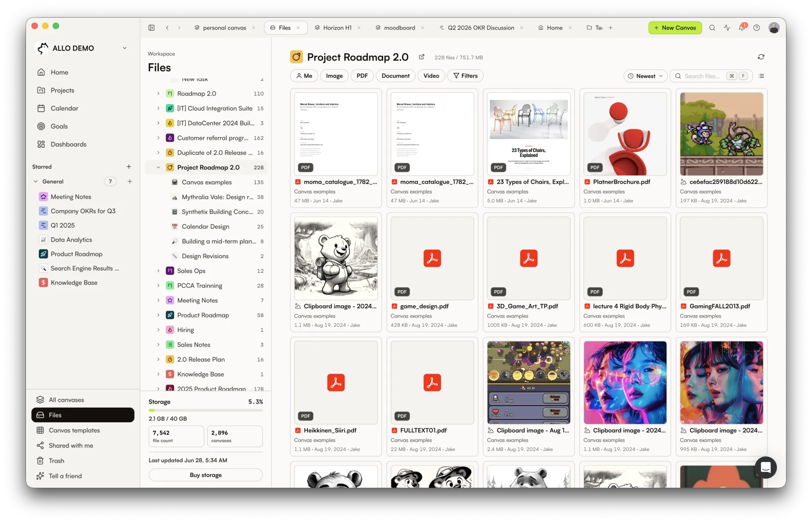Open the Filters options
This screenshot has height=522, width=812.
tap(465, 76)
